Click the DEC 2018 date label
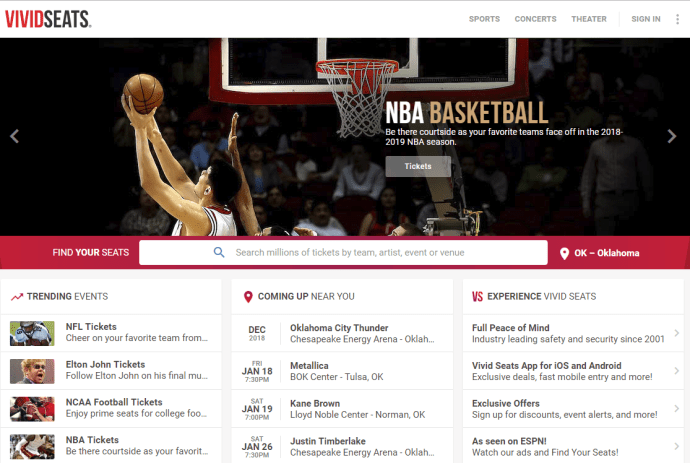Screen dimensions: 690x463 257,333
